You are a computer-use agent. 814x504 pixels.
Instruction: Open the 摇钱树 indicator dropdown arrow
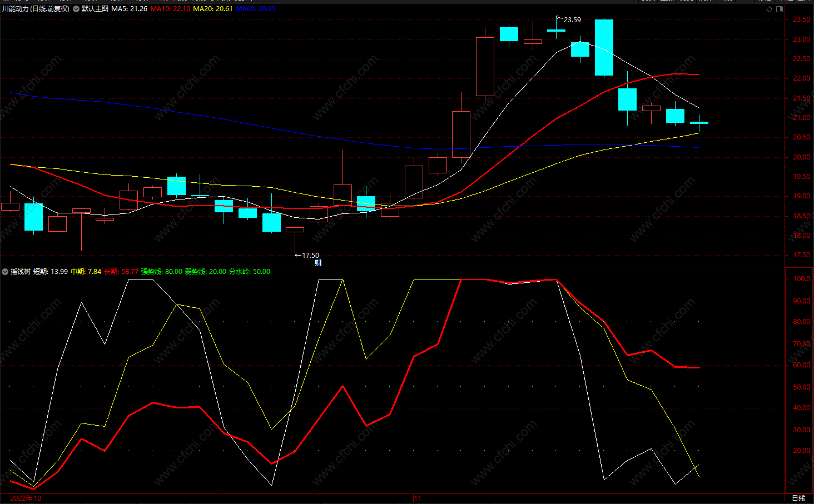coord(5,272)
